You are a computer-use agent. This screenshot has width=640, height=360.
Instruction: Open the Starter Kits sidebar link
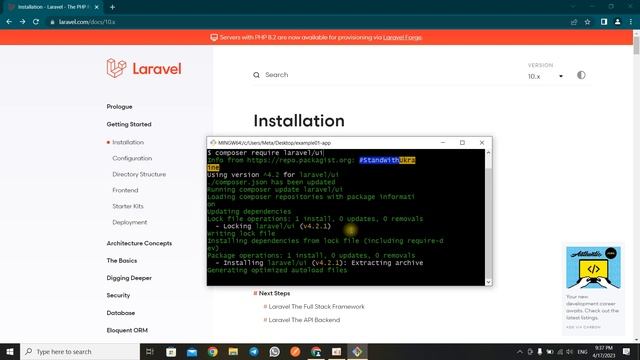128,206
